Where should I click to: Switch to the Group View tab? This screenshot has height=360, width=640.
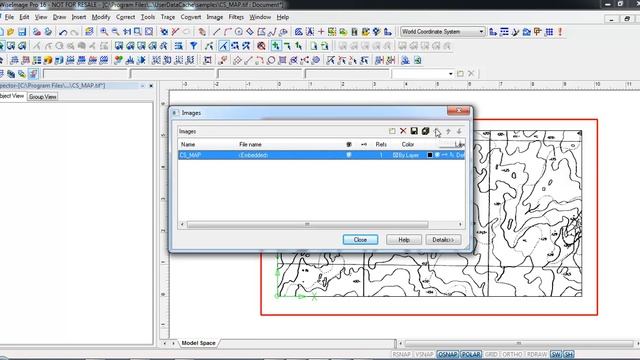[42, 97]
